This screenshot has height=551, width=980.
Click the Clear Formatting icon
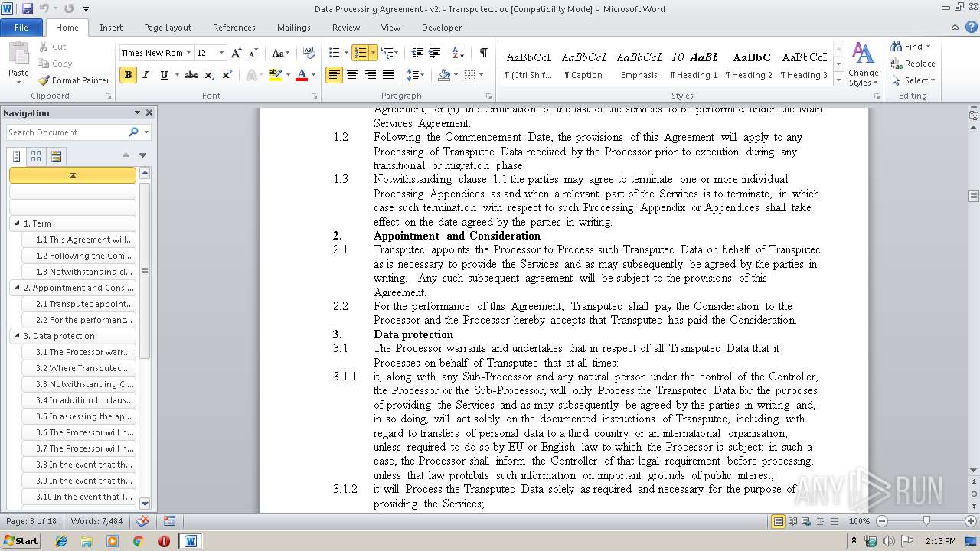pyautogui.click(x=309, y=53)
